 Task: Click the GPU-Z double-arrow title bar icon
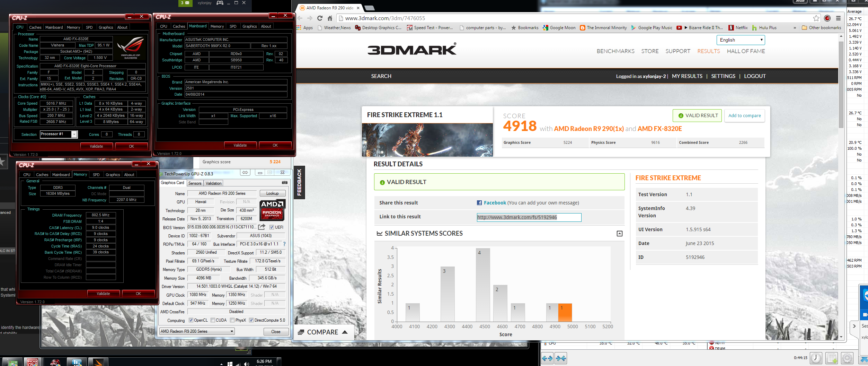[x=245, y=173]
